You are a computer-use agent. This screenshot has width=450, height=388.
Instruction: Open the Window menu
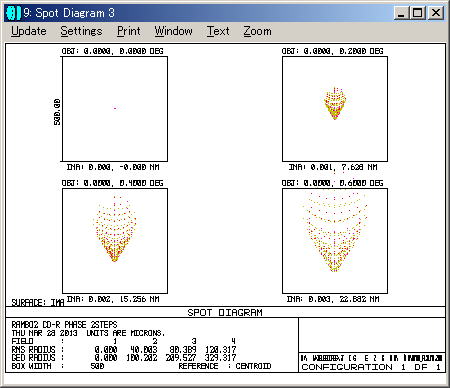point(173,31)
